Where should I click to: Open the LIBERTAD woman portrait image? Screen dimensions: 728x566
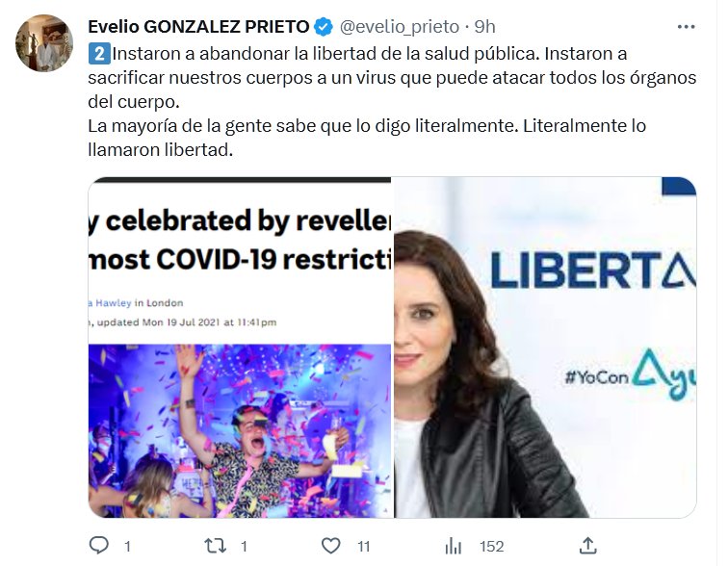[x=545, y=347]
